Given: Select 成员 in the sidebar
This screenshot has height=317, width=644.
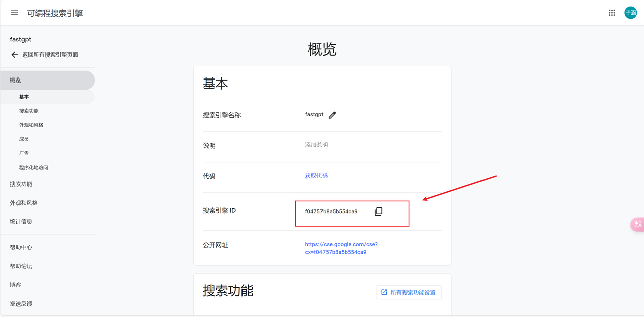Looking at the screenshot, I should point(24,139).
